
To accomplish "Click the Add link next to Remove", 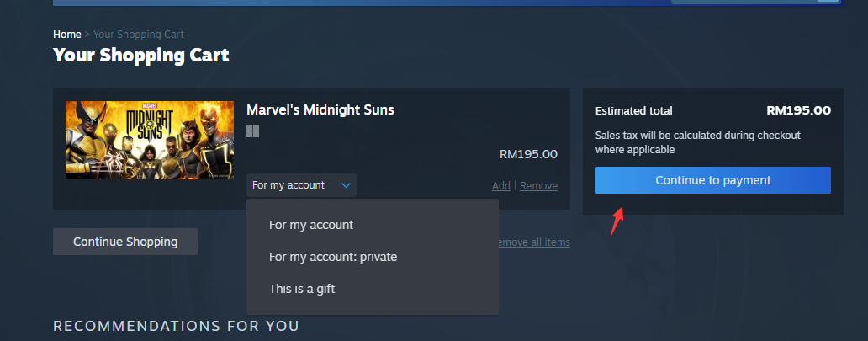I will coord(501,186).
